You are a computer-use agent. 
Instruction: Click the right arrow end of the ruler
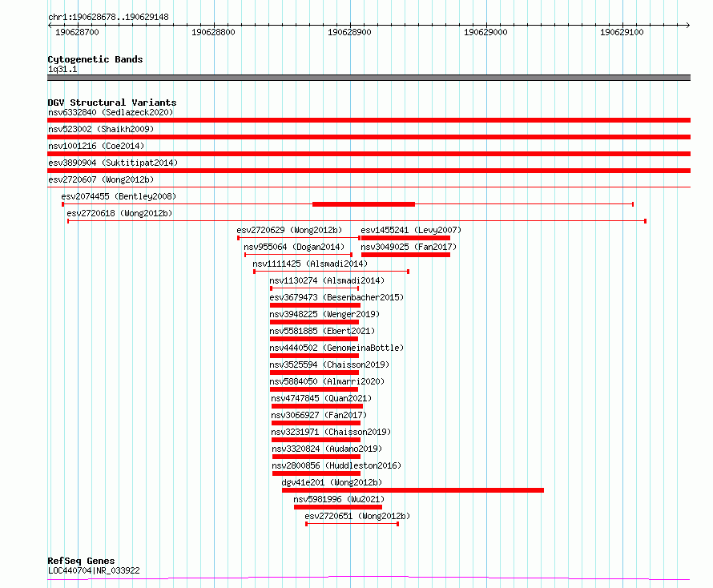(x=688, y=26)
